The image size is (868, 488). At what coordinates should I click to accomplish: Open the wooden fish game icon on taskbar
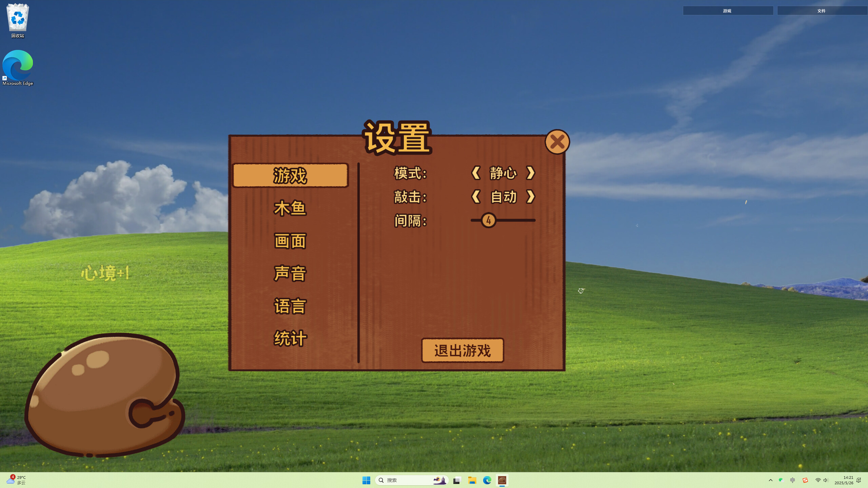click(502, 480)
